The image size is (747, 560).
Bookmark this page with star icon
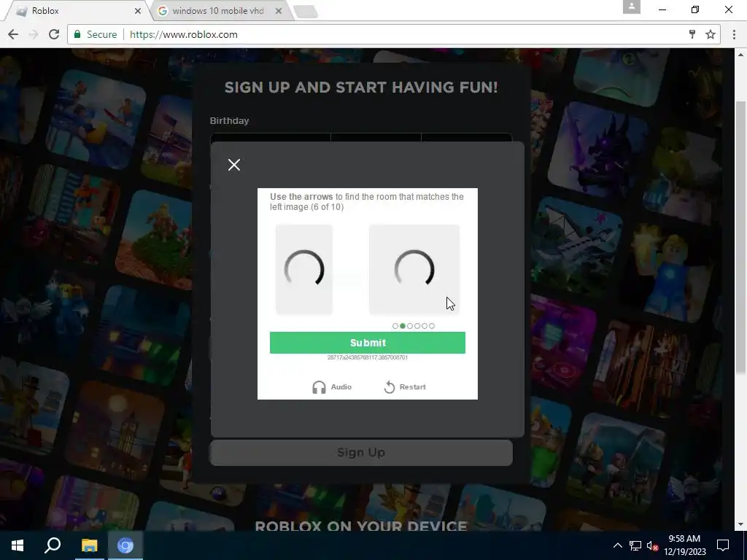click(x=711, y=34)
